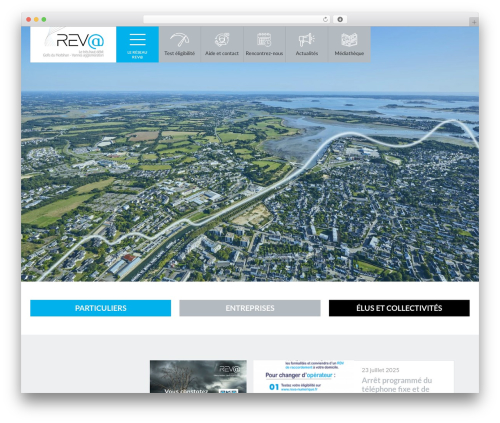The image size is (500, 423).
Task: Maximize window with the green button
Action: click(44, 20)
